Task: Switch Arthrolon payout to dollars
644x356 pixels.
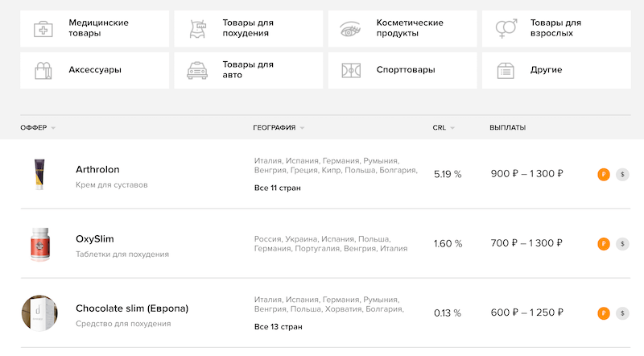Action: coord(622,174)
